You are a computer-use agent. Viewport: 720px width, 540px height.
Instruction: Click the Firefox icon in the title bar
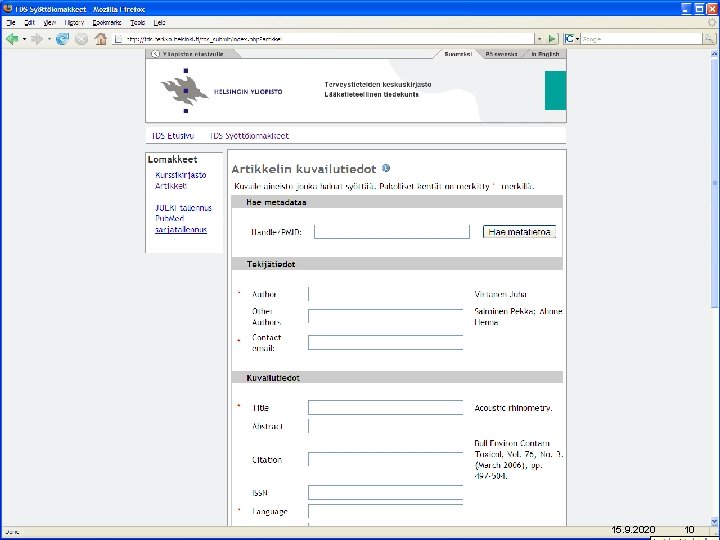(7, 8)
